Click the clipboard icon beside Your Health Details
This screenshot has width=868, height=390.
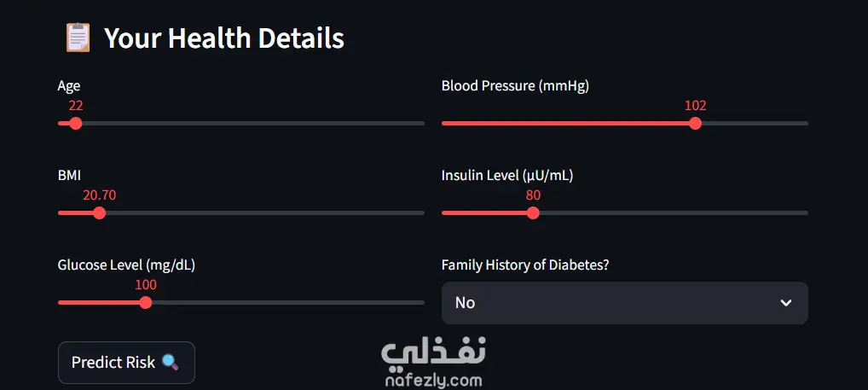pos(78,38)
